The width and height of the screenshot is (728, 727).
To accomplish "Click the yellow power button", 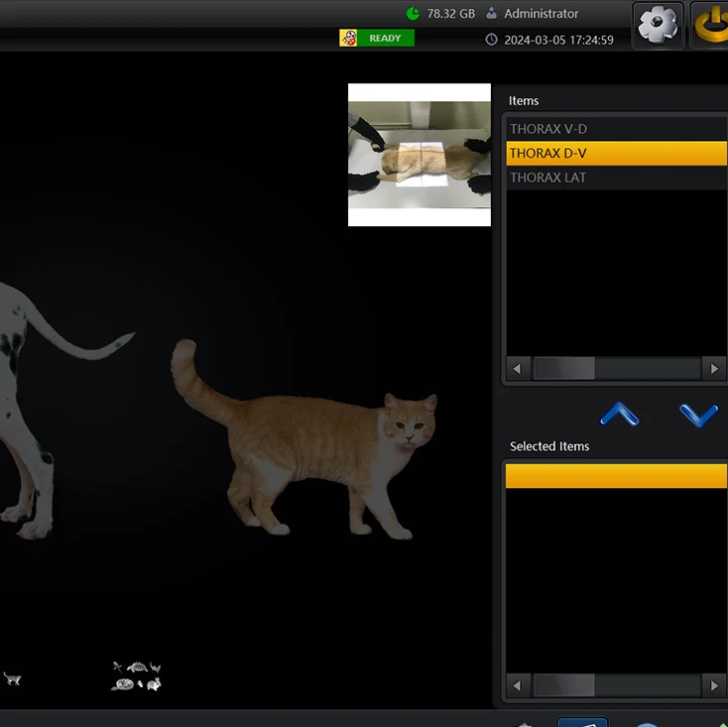I will coord(710,25).
